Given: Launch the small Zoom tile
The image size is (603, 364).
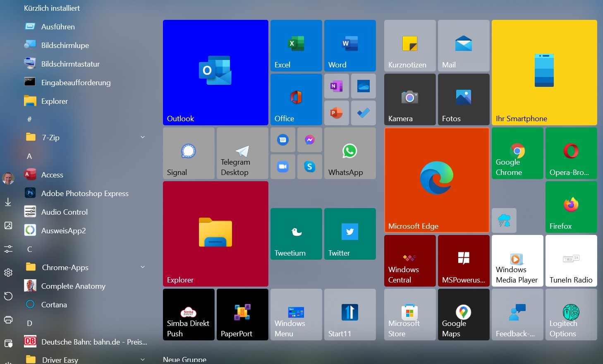Looking at the screenshot, I should [x=283, y=167].
